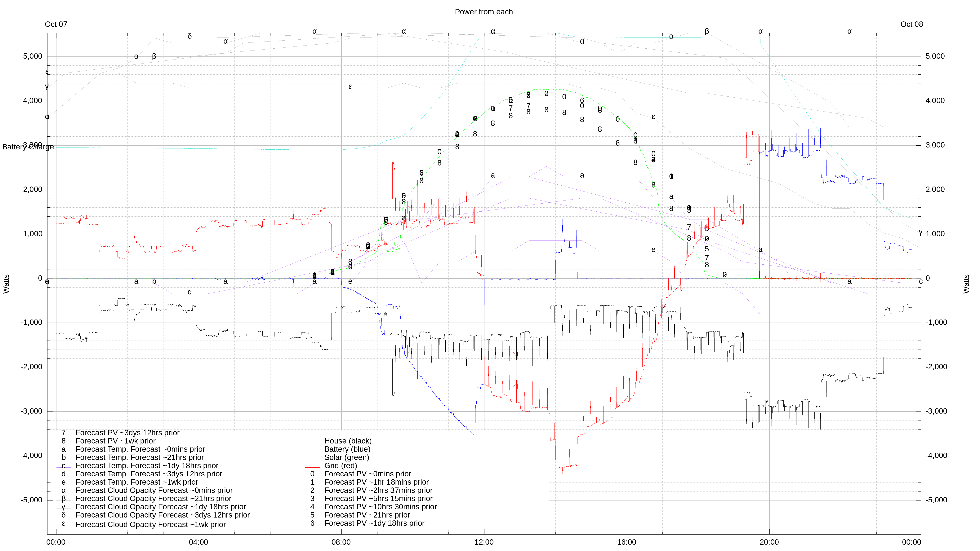The height and width of the screenshot is (551, 980).
Task: Click legend 'Forecast PV ~1wk prior'
Action: 116,441
